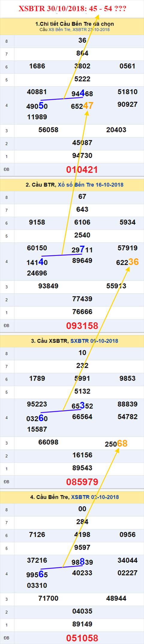
Task: Click the number 9853
Action: pyautogui.click(x=127, y=378)
